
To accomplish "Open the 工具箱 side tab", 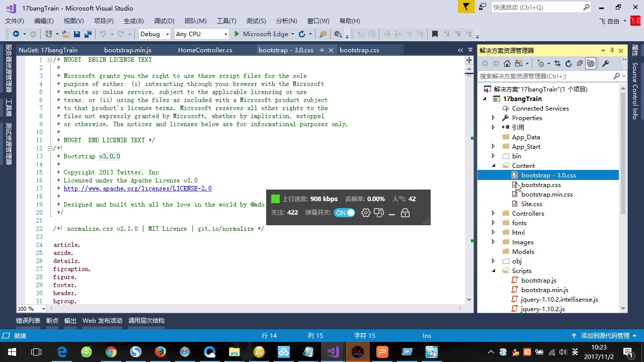I will 8,107.
